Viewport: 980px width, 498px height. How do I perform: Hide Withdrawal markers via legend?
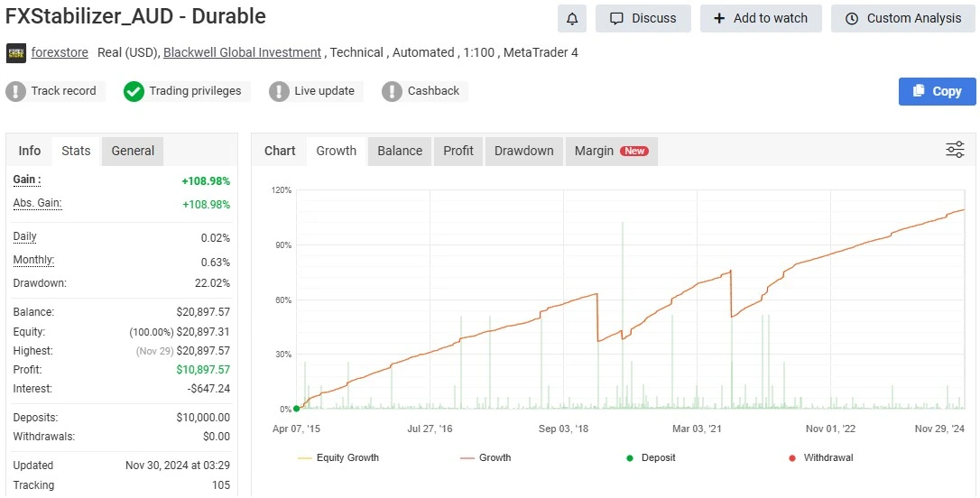pos(819,457)
